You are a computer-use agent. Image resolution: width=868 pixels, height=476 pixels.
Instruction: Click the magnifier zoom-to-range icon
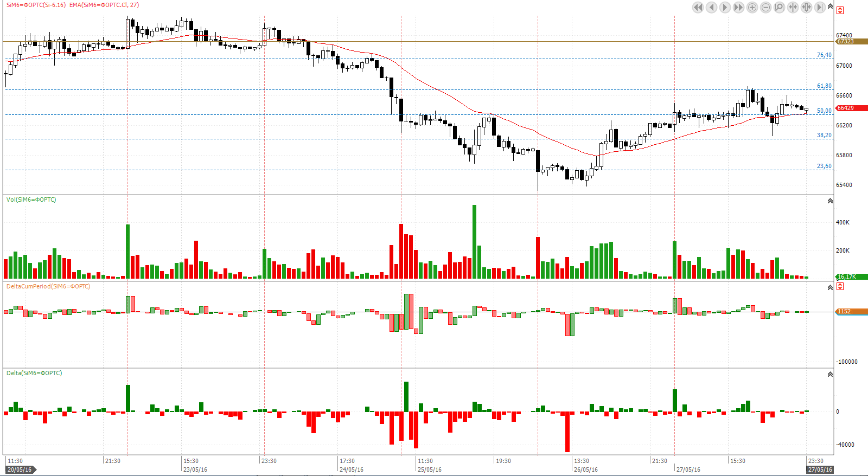point(779,7)
